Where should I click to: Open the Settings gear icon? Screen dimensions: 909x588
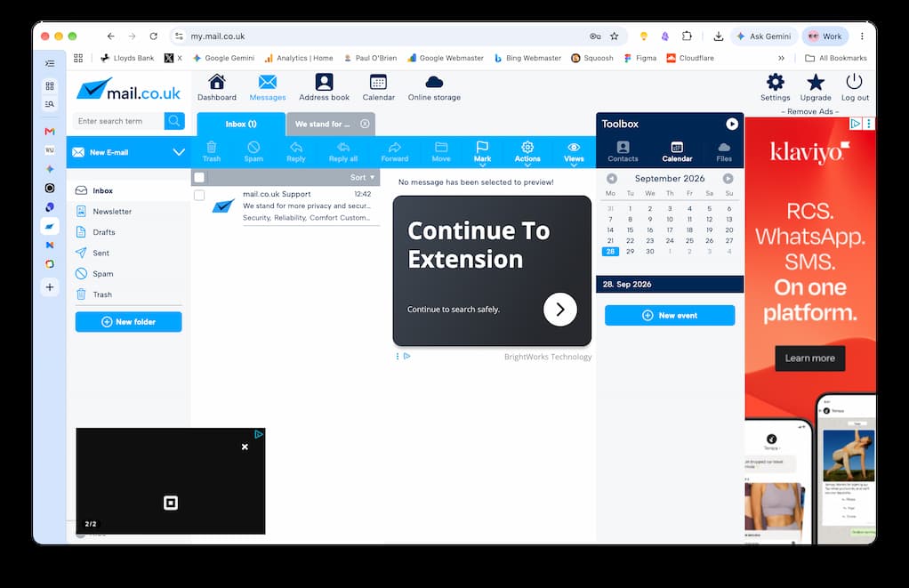click(x=775, y=83)
